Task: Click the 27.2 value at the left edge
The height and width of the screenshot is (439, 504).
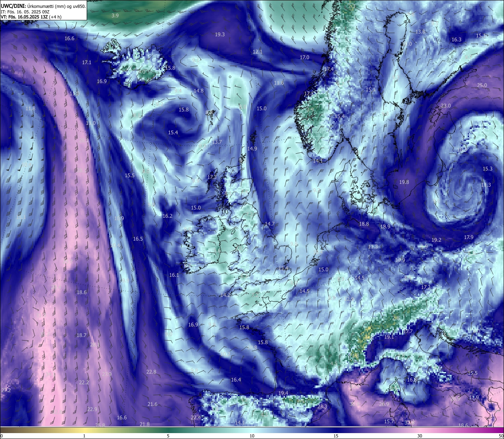Action: click(x=6, y=391)
